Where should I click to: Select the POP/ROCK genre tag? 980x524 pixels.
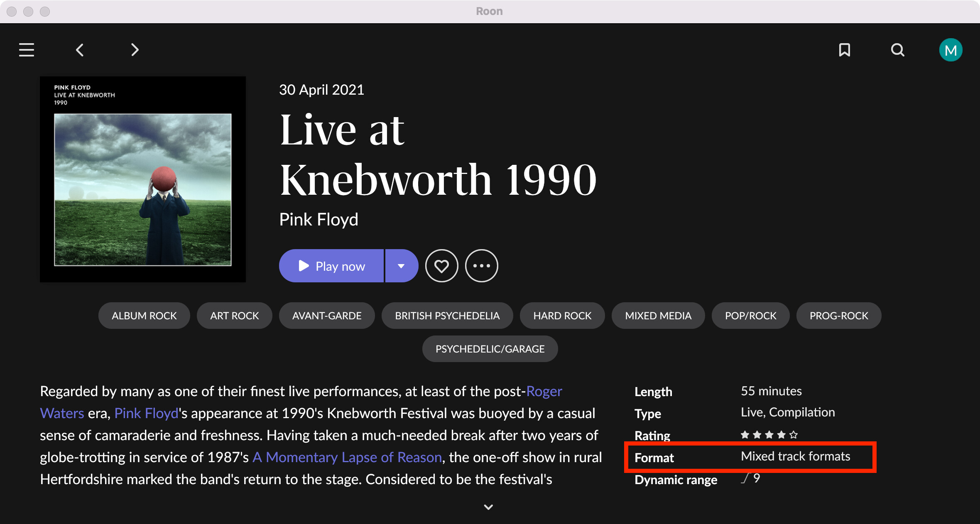tap(751, 316)
